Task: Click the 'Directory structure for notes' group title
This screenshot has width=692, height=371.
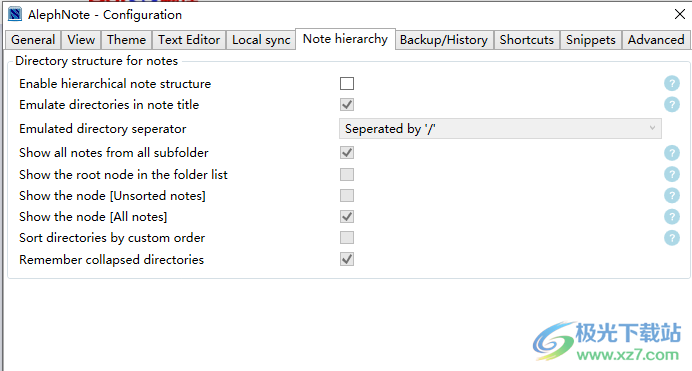Action: [96, 60]
